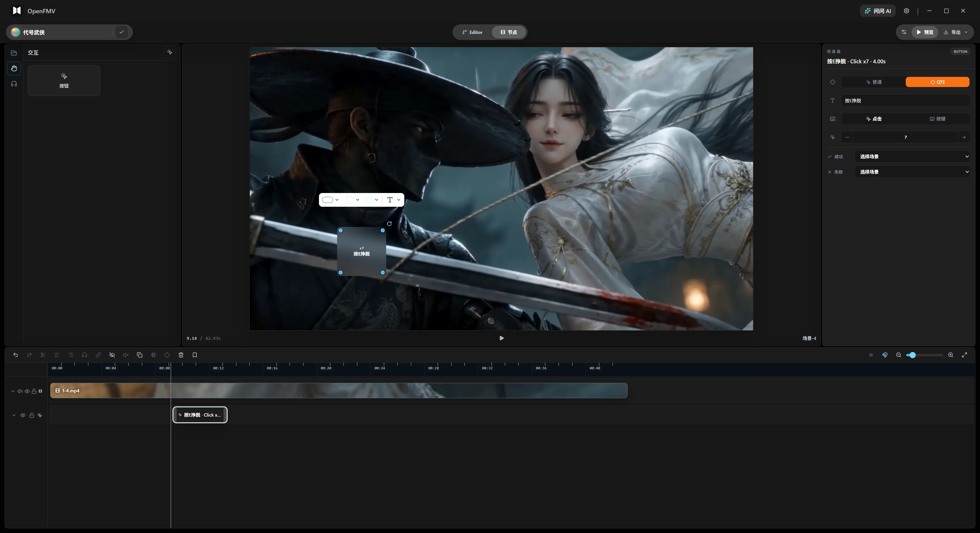
Task: Open the 失败 scene dropdown
Action: 912,172
